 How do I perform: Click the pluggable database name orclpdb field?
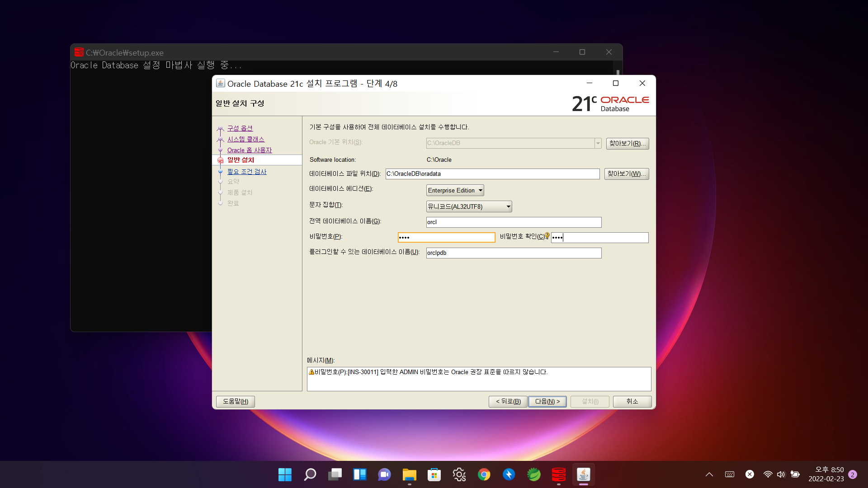coord(514,253)
